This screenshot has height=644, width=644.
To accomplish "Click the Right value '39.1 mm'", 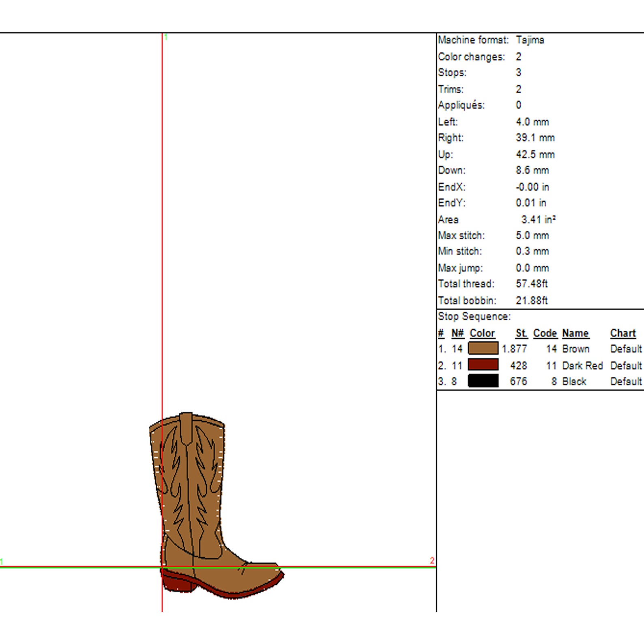I will click(535, 138).
